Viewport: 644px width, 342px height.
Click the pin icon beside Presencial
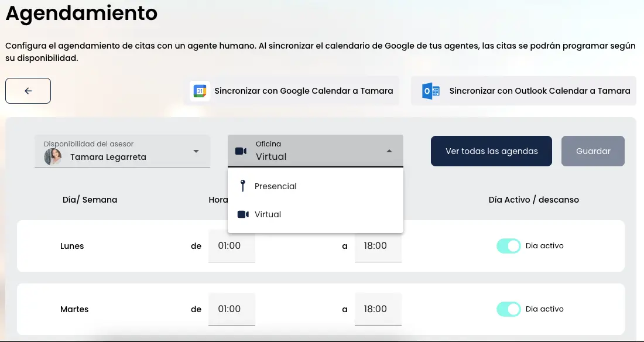[243, 186]
